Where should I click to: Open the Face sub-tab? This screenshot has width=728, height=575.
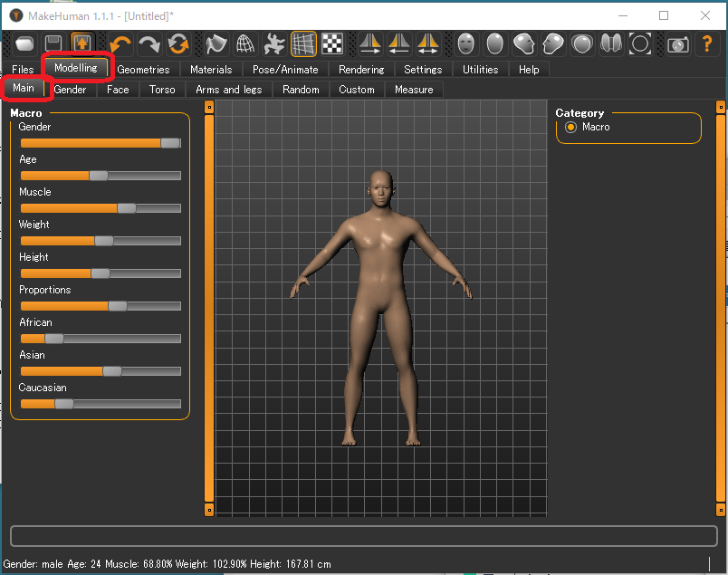coord(118,90)
